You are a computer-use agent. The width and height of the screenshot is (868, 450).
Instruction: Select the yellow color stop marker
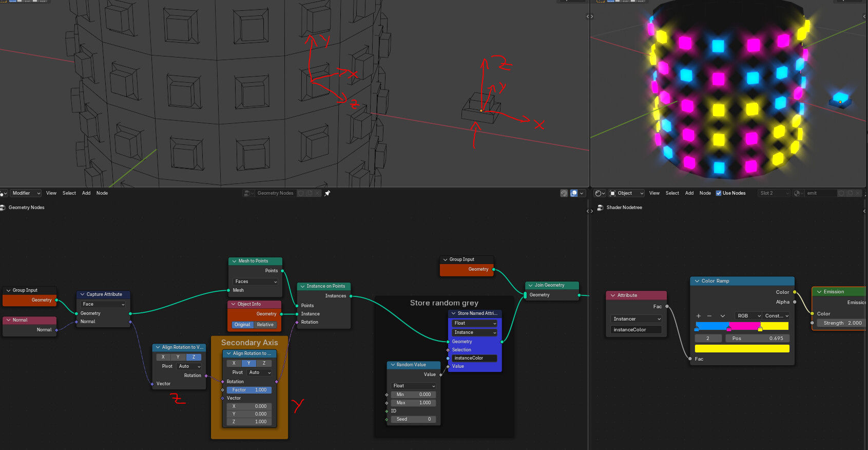point(760,329)
